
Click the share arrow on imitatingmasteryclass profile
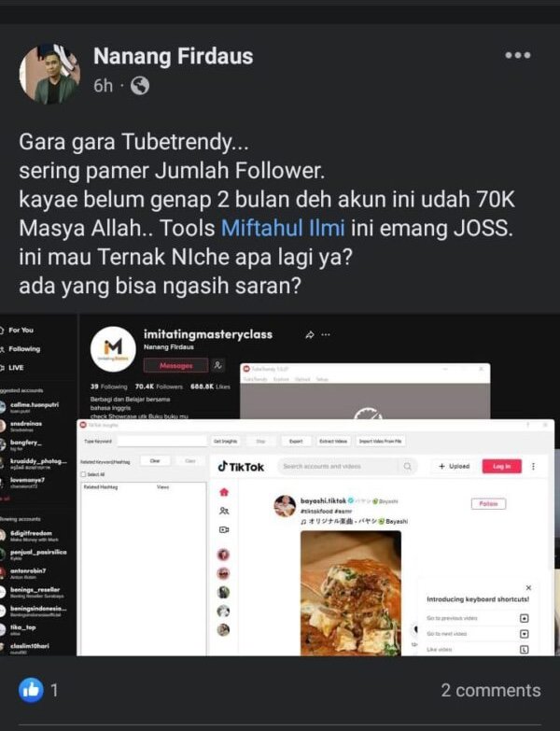pos(309,335)
